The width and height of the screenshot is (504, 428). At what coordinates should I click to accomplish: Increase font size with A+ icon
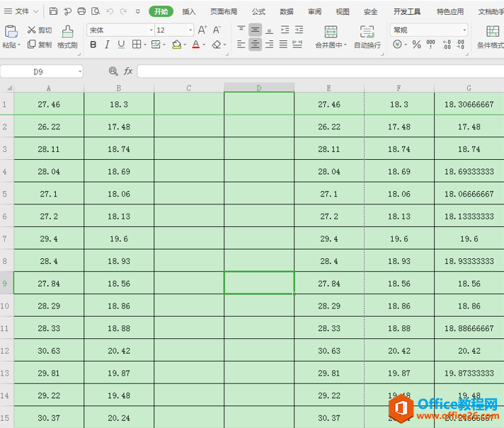click(x=202, y=30)
